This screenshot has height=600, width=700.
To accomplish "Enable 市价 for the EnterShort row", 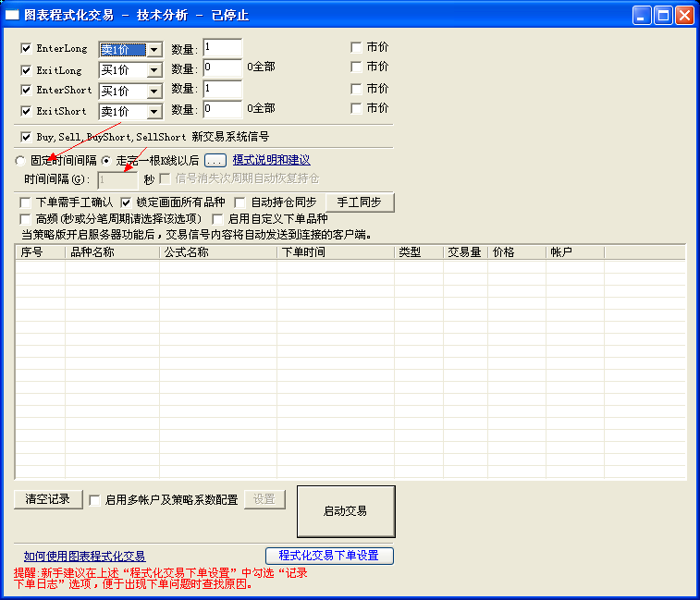I will (x=356, y=89).
